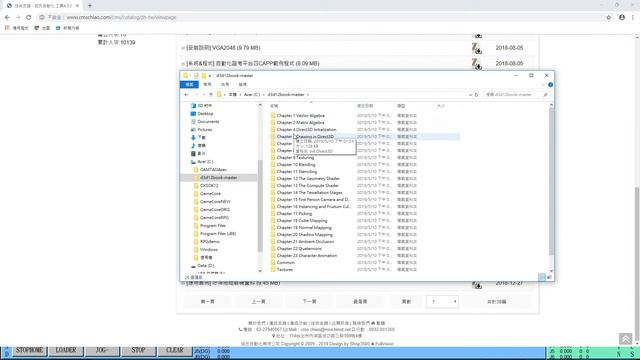Download the CAPP program file icon
The width and height of the screenshot is (640, 360).
[476, 64]
